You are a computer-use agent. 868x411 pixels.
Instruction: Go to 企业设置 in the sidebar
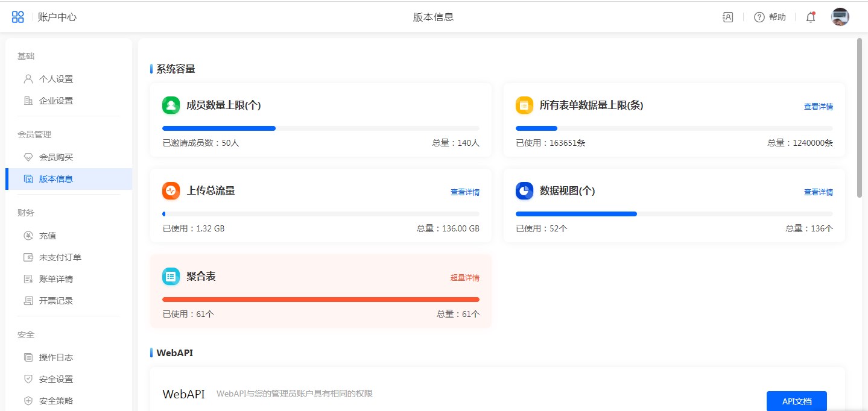tap(55, 101)
